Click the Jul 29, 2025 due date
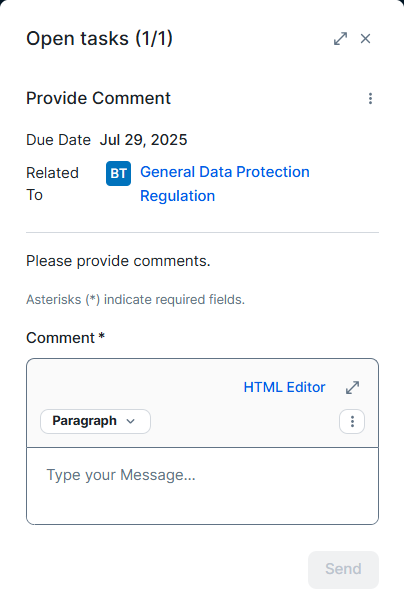The image size is (404, 610). point(144,140)
